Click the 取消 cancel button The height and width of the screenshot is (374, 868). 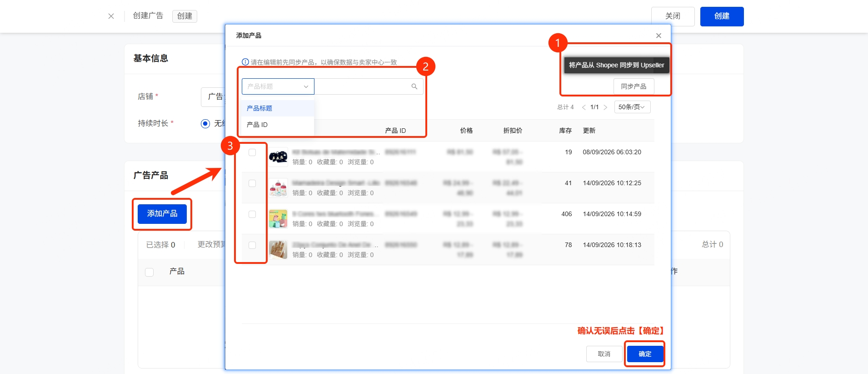pos(604,354)
